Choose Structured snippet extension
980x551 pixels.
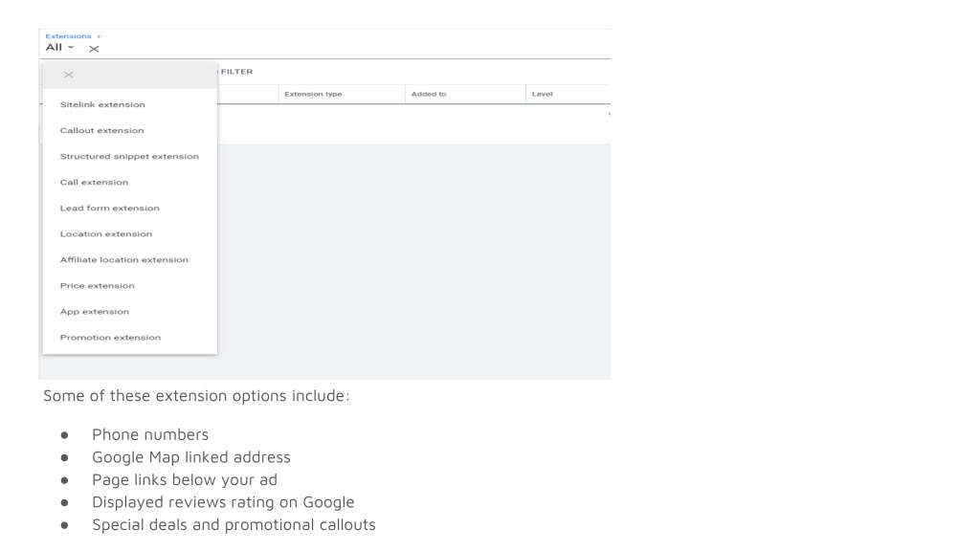[x=130, y=156]
